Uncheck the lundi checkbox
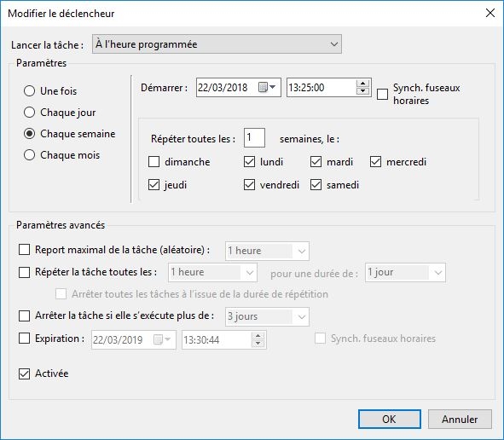504x440 pixels. coord(249,162)
